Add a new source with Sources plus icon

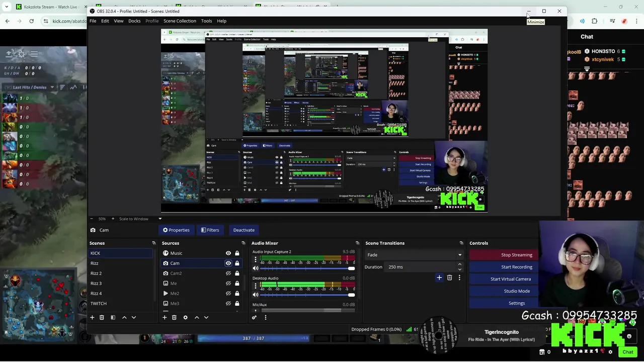pos(165,317)
